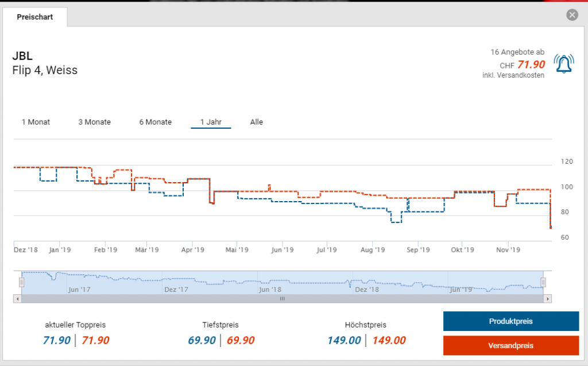Viewport: 588px width, 366px height.
Task: Show the 3 Monate price range
Action: [x=95, y=122]
